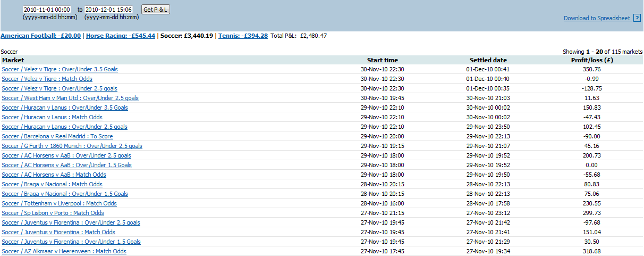Open Horse Racing P&L category
The width and height of the screenshot is (644, 256).
pos(121,36)
